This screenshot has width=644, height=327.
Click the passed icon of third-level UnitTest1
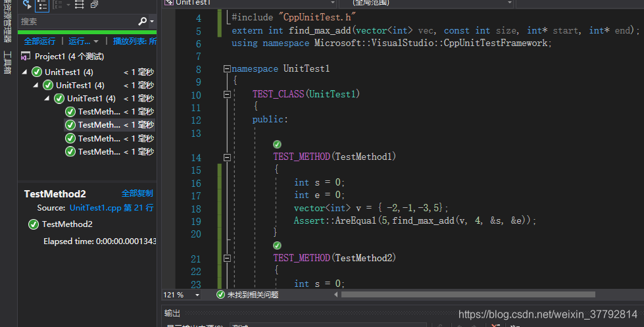click(x=59, y=98)
